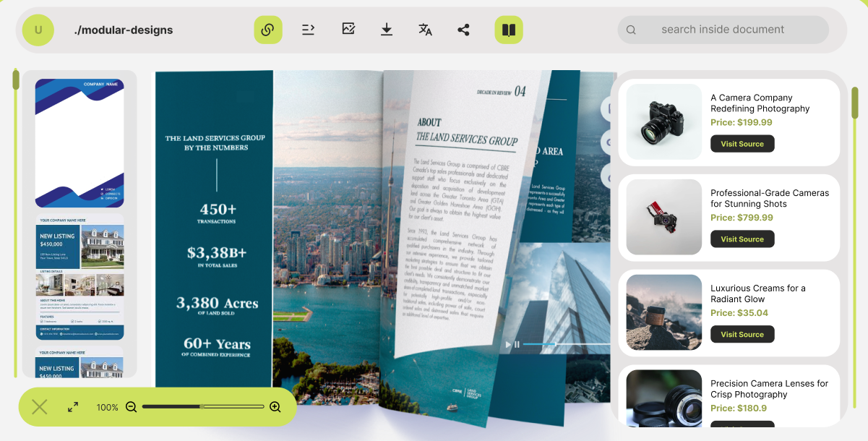Screen dimensions: 868x441
Task: Visit Source for Luxurious Creams
Action: point(742,335)
